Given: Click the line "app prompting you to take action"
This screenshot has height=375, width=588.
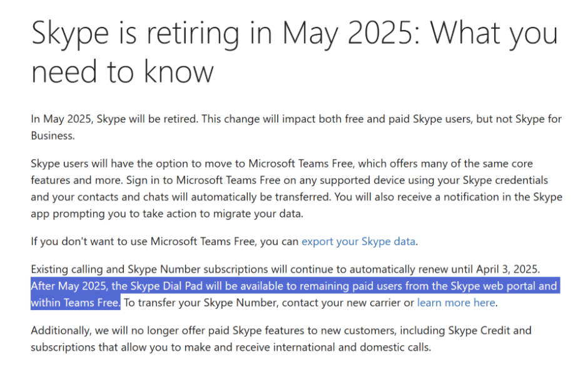Looking at the screenshot, I should 167,214.
